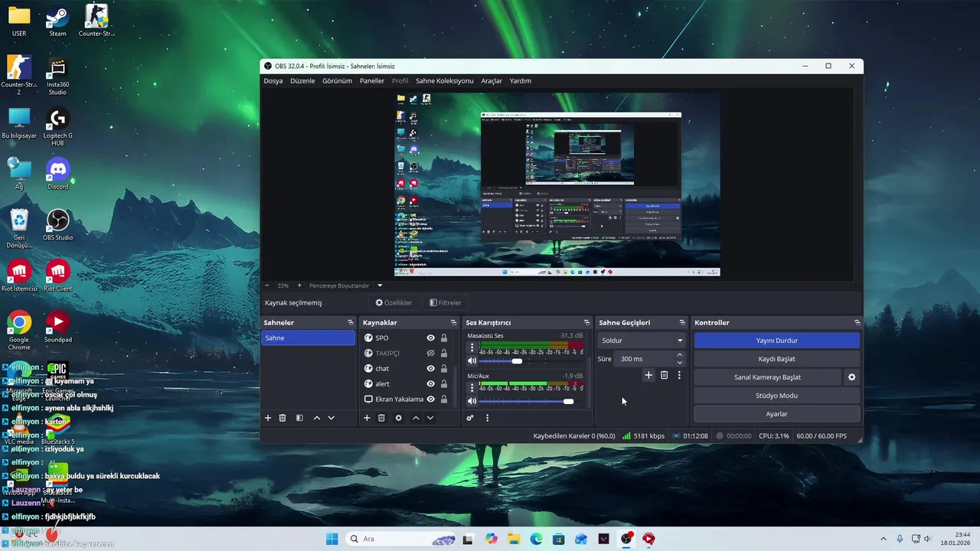
Task: Hide the alert source
Action: pyautogui.click(x=431, y=383)
